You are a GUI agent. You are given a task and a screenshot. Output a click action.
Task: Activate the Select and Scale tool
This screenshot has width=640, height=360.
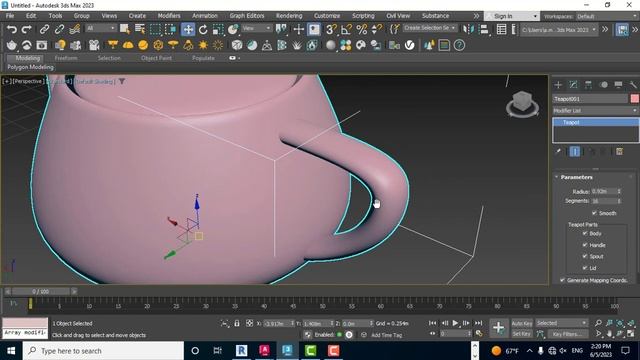[x=218, y=29]
